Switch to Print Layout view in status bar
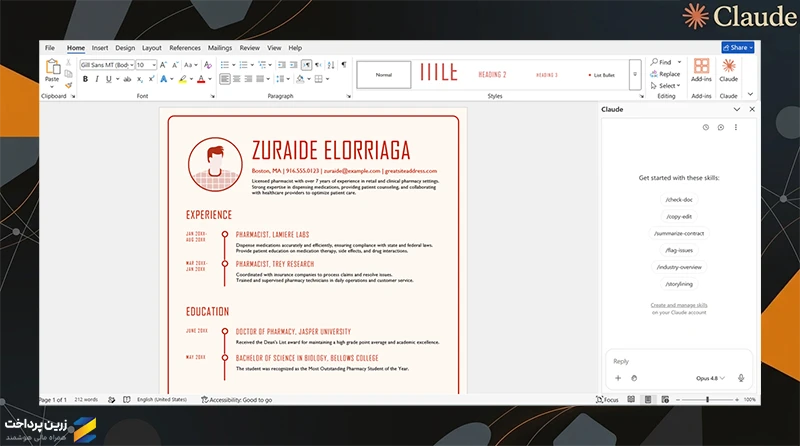This screenshot has height=446, width=800. [x=647, y=400]
